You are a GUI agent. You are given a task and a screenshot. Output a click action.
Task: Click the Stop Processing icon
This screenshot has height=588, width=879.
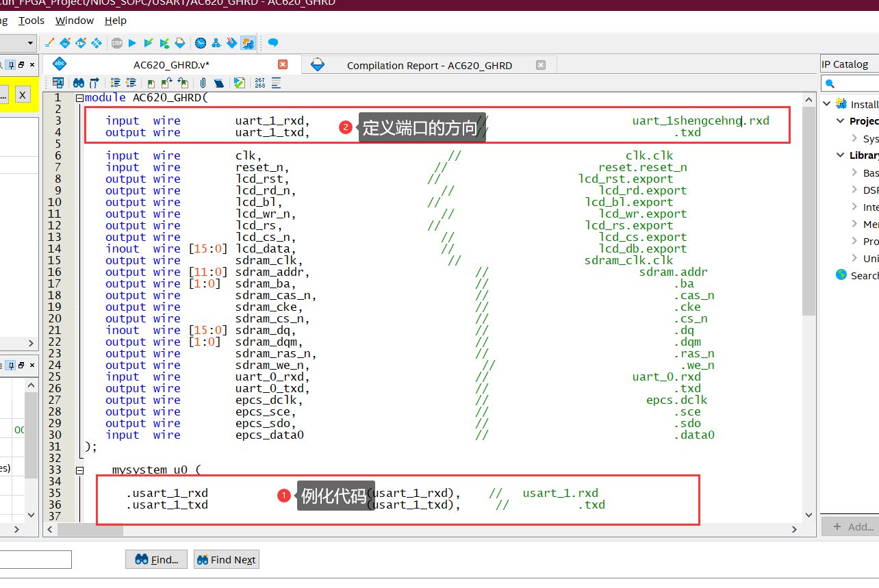117,43
